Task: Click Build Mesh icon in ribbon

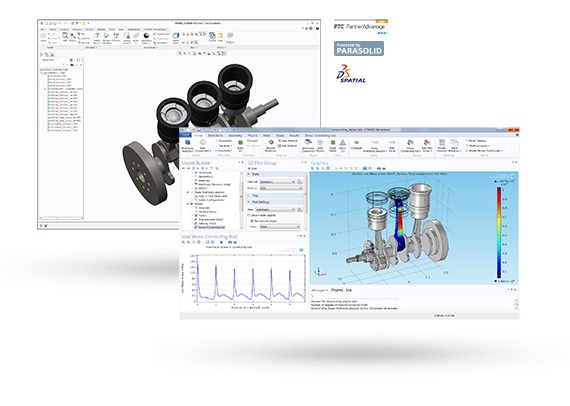Action: pyautogui.click(x=333, y=145)
